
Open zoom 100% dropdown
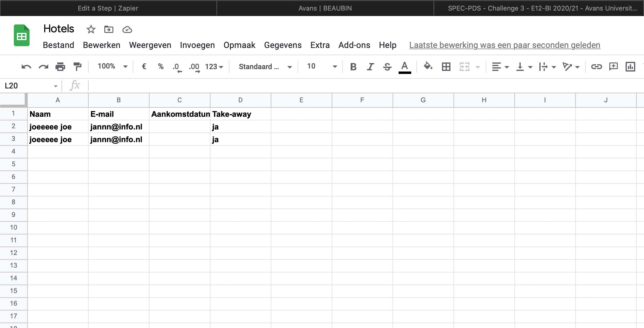112,66
